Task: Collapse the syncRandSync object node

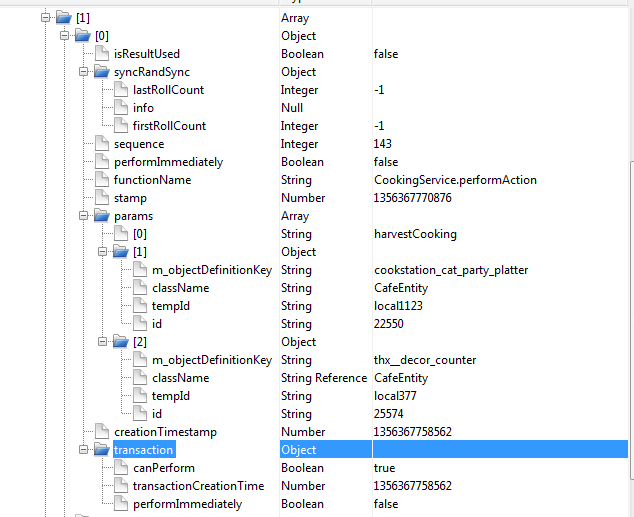Action: (84, 72)
